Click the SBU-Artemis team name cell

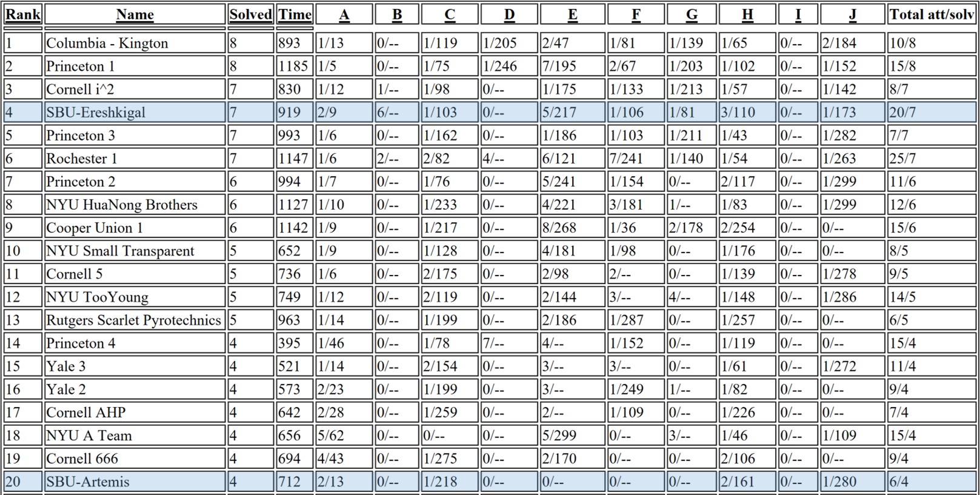[88, 482]
